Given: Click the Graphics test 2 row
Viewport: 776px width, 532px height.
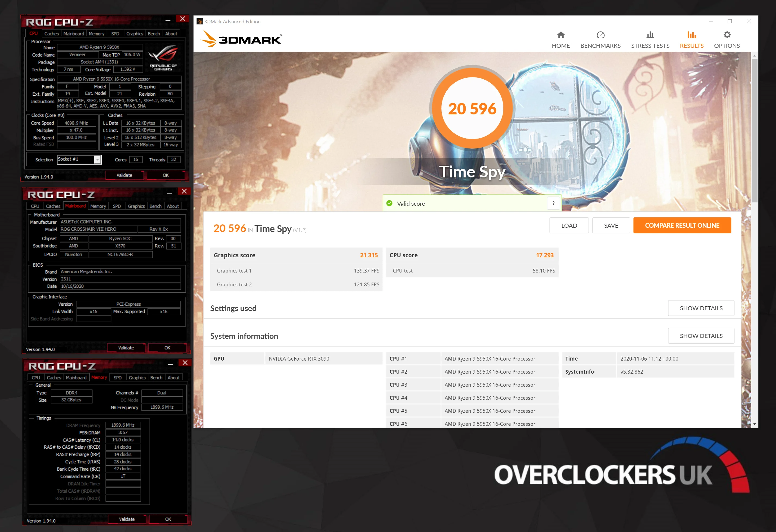Looking at the screenshot, I should (x=296, y=284).
